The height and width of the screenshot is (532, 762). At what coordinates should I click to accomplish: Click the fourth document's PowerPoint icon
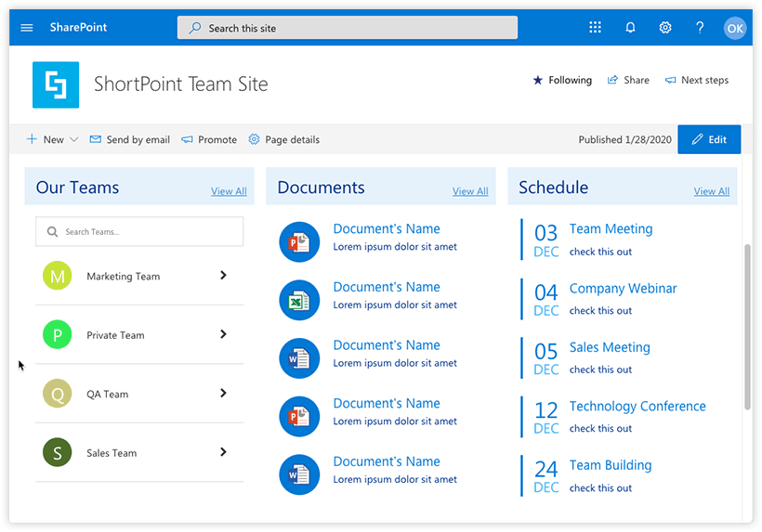299,417
